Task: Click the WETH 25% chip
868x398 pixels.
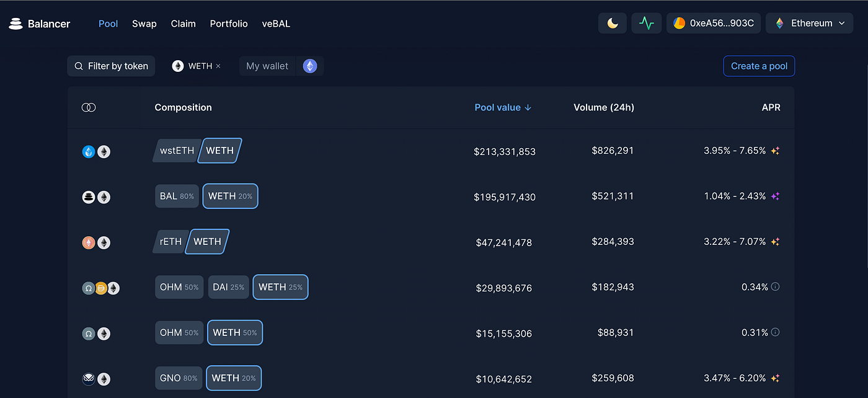Action: coord(280,287)
